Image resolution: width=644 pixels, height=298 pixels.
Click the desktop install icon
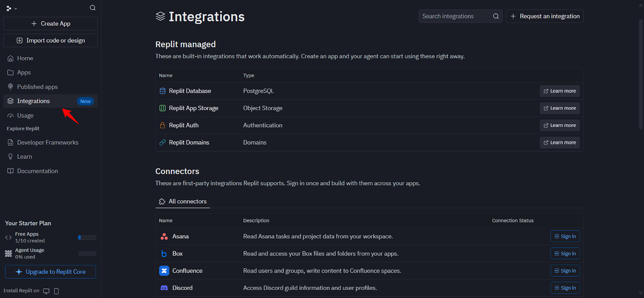(46, 291)
